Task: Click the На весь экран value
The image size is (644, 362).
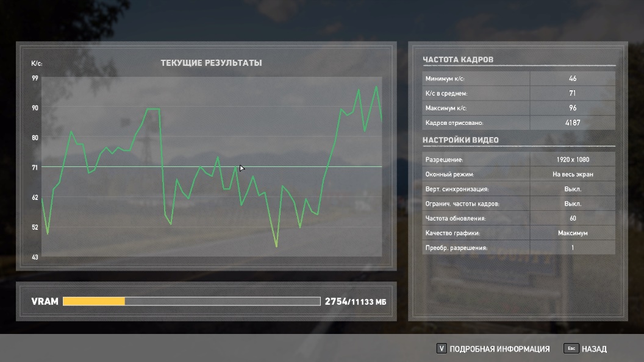Action: coord(573,174)
